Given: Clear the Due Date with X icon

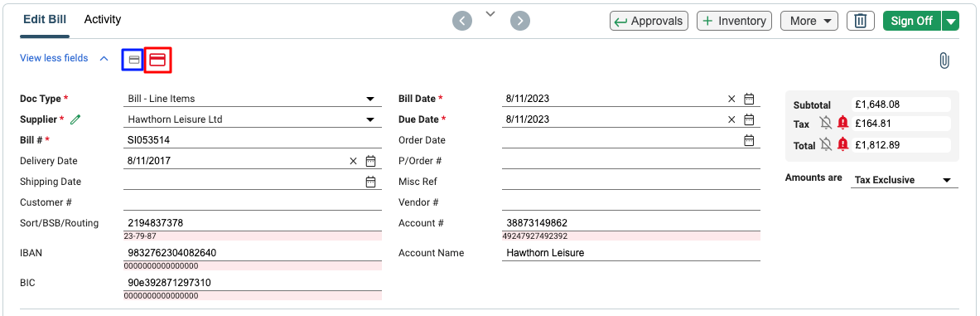Looking at the screenshot, I should (731, 119).
